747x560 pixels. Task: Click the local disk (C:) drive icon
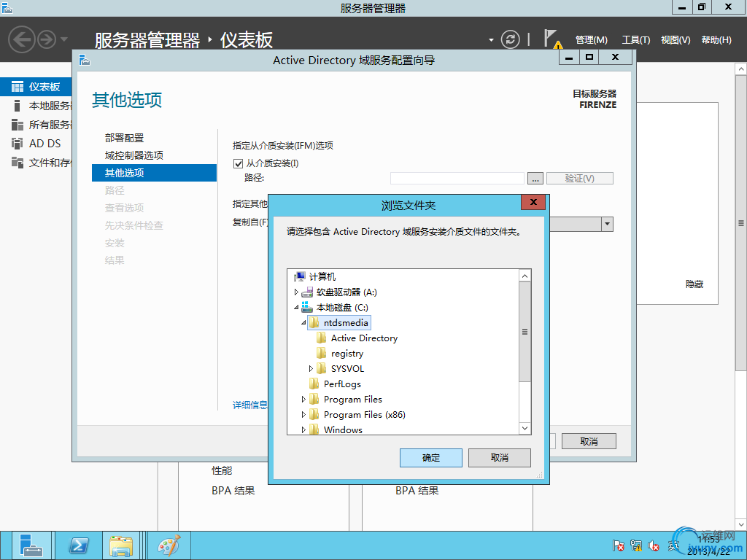307,307
